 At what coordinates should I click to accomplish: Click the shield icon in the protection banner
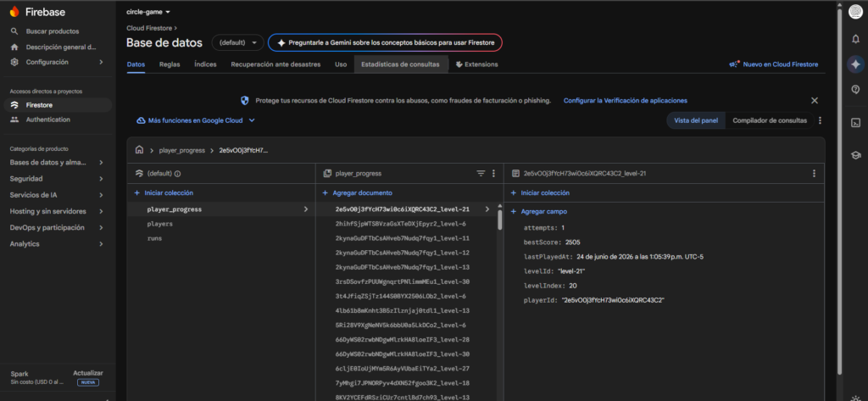click(245, 101)
